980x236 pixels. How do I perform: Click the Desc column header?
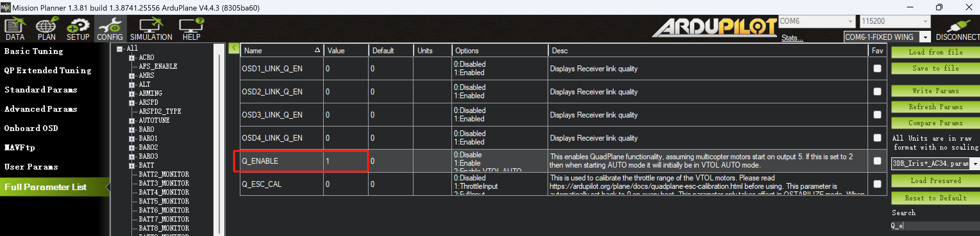[708, 50]
